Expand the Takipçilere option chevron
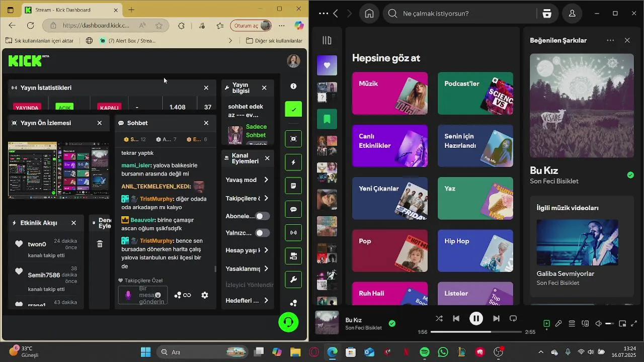The height and width of the screenshot is (362, 644). click(x=266, y=198)
